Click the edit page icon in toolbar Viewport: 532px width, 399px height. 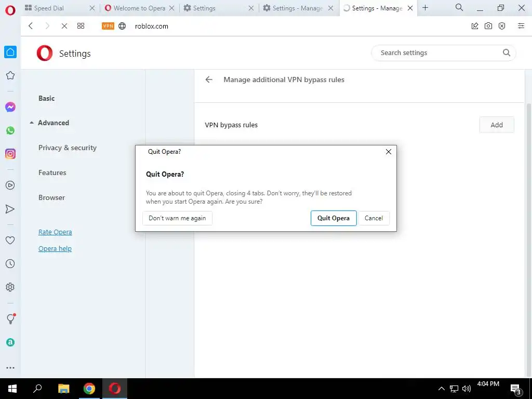475,26
